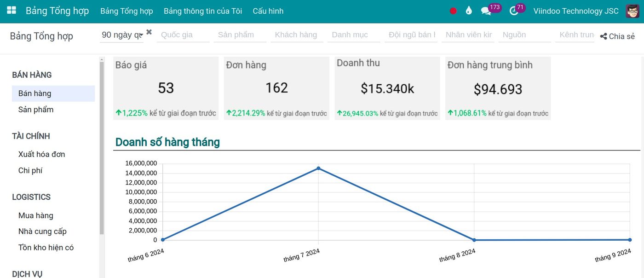
Task: Click the 26,945.03% revenue change text
Action: point(361,113)
